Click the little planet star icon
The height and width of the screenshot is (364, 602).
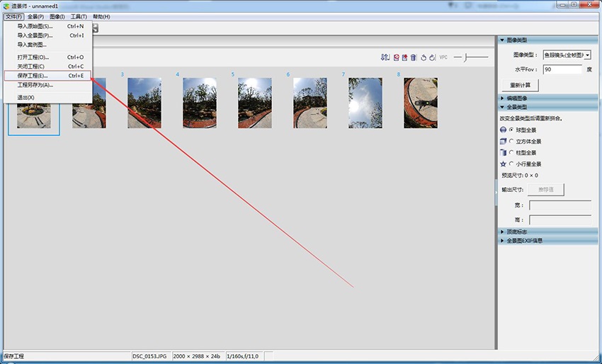[503, 164]
